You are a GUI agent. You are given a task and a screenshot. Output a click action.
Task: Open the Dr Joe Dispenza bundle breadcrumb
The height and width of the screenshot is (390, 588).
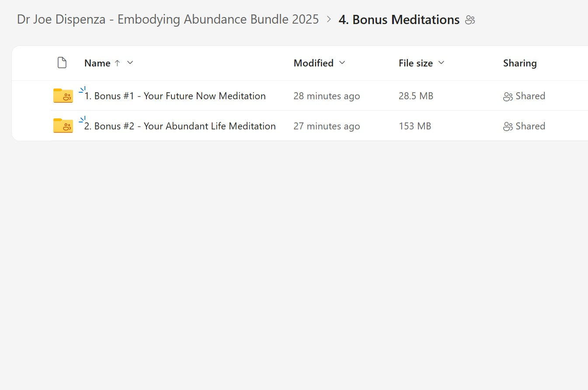point(168,20)
